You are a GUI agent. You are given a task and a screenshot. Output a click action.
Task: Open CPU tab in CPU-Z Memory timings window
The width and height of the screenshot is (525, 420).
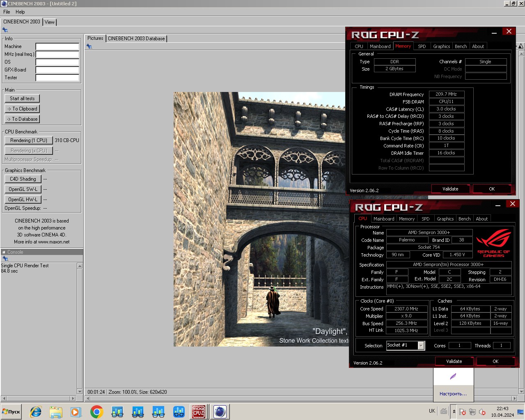click(359, 46)
